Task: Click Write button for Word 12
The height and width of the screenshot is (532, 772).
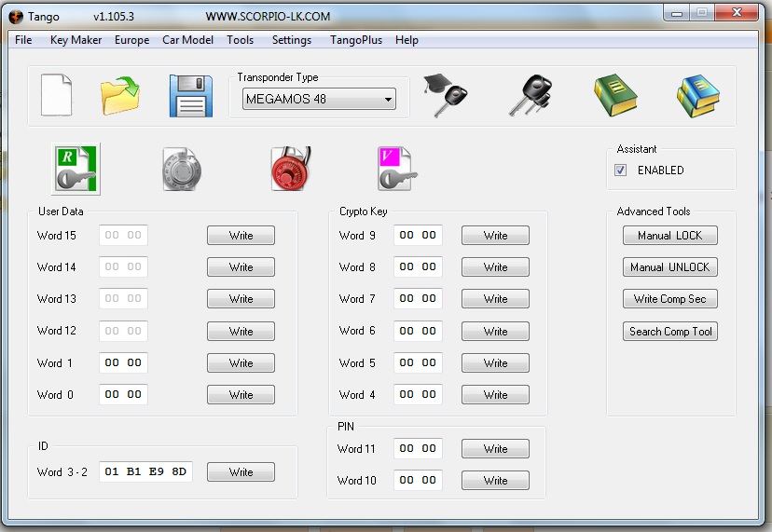Action: (241, 331)
